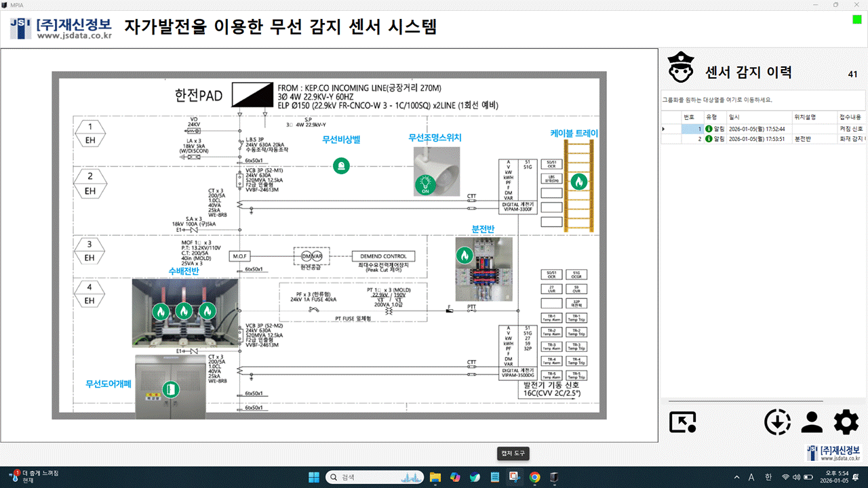Screen dimensions: 868x488
Task: Click the screen pointer icon in bottom panel
Action: [683, 422]
